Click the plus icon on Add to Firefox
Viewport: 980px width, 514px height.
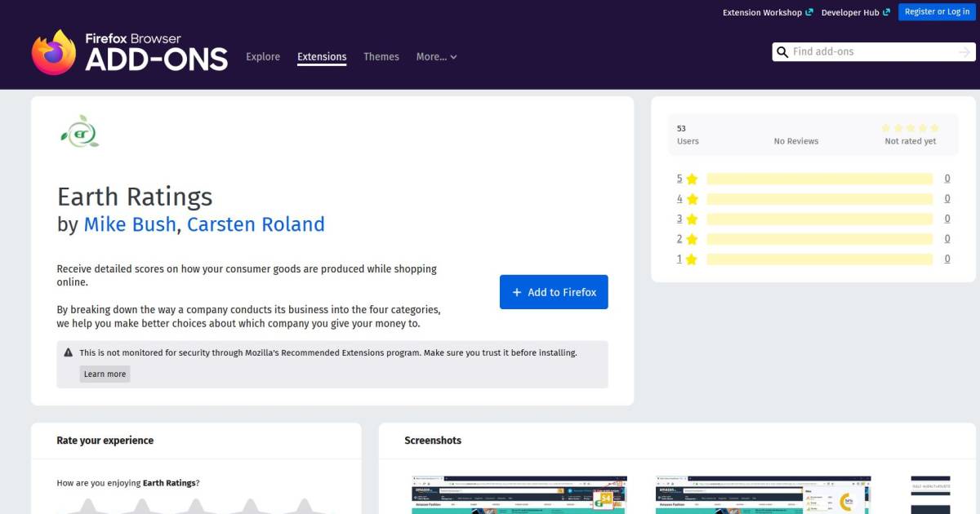point(515,291)
